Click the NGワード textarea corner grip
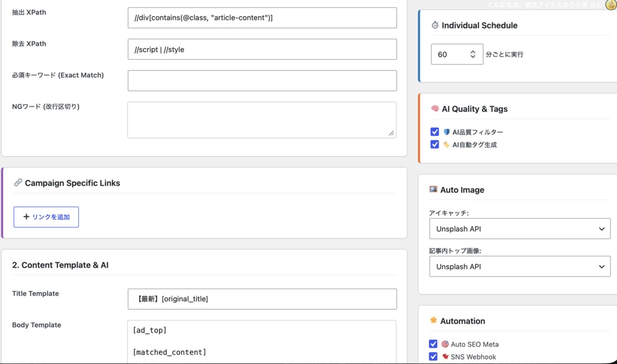 point(391,133)
